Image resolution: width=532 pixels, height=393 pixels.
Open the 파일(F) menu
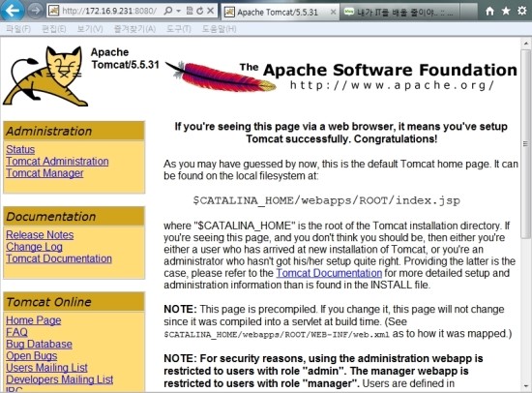click(18, 29)
